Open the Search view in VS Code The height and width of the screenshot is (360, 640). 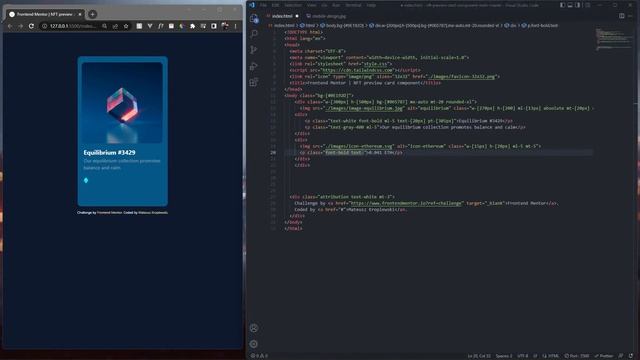[x=254, y=34]
